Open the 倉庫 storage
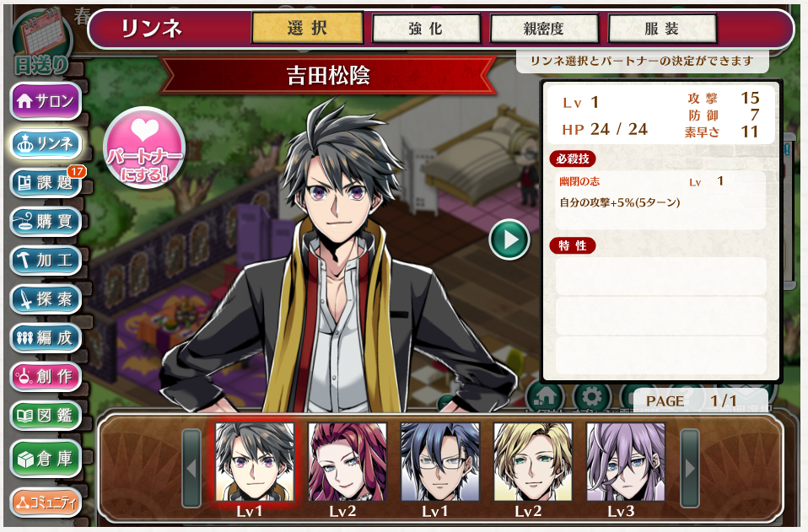Viewport: 808px width, 532px height. pos(46,459)
